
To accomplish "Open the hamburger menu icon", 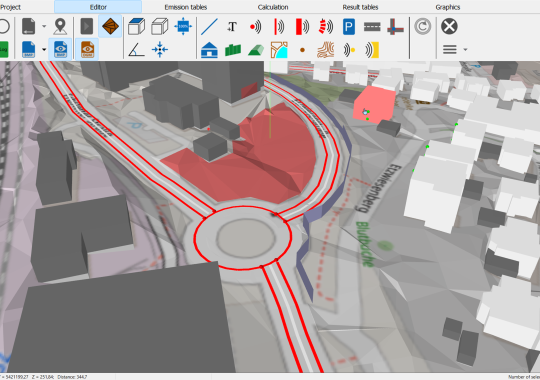I will coord(449,50).
